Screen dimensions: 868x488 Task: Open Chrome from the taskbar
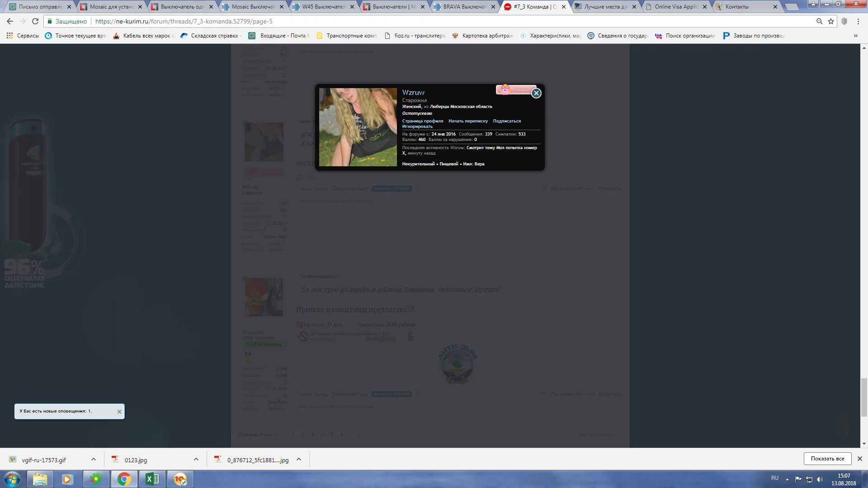(x=124, y=479)
